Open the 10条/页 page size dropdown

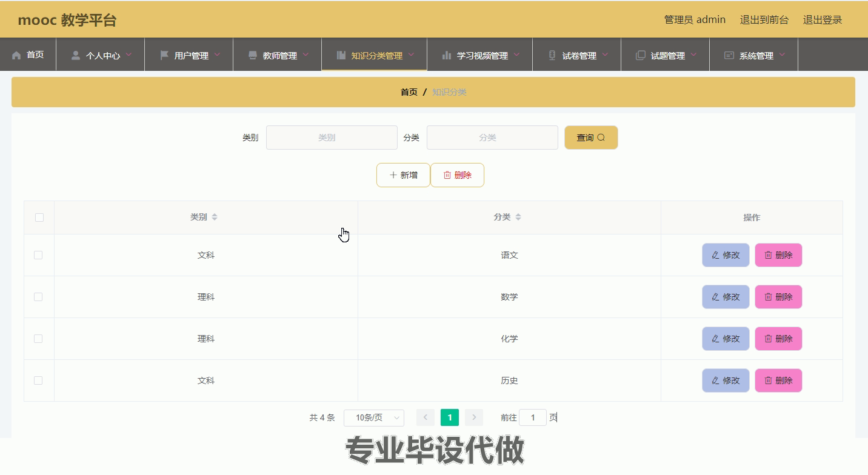[x=374, y=418]
